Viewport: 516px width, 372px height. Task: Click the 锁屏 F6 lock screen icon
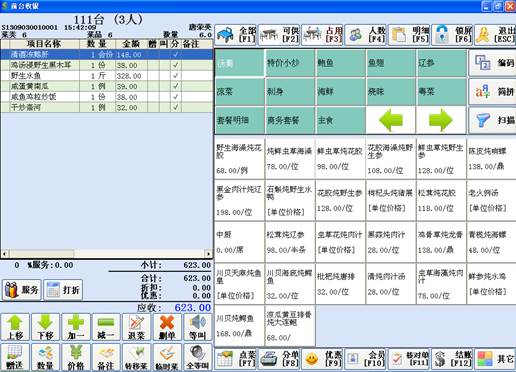tap(452, 35)
